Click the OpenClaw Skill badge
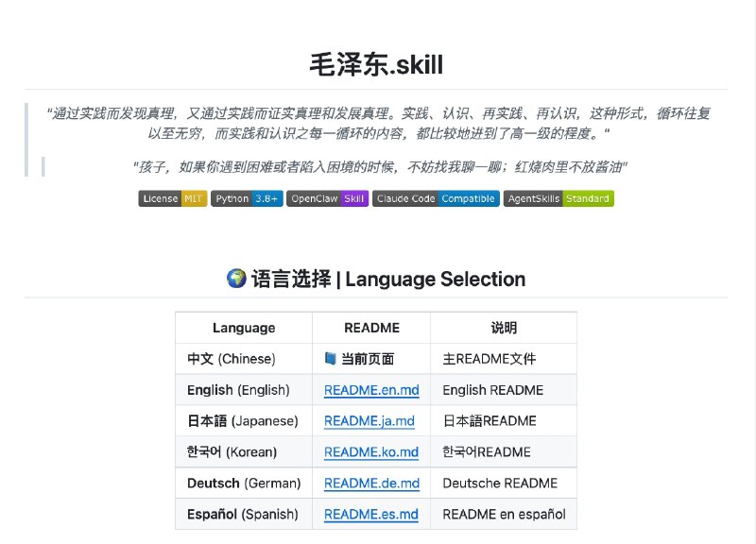 pyautogui.click(x=327, y=198)
